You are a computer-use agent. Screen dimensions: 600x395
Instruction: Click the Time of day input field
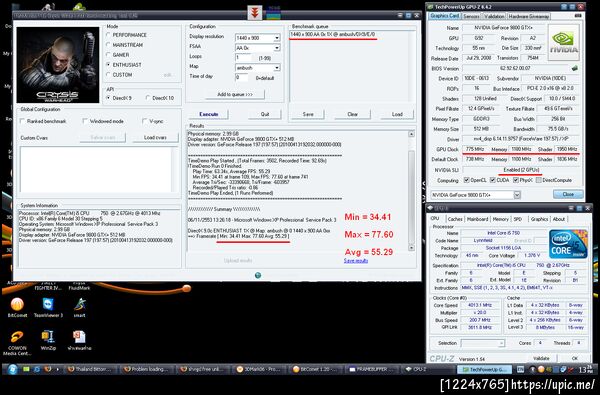click(x=242, y=78)
